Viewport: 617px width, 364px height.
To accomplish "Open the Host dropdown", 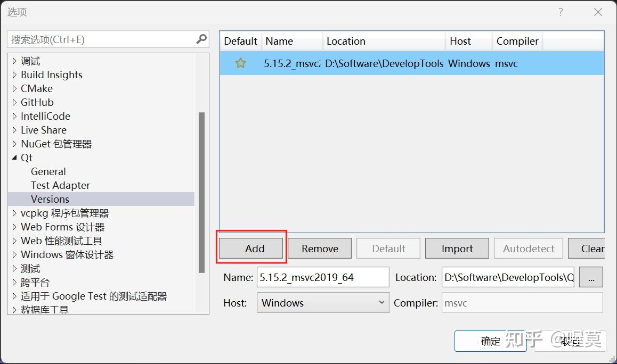I will 381,302.
